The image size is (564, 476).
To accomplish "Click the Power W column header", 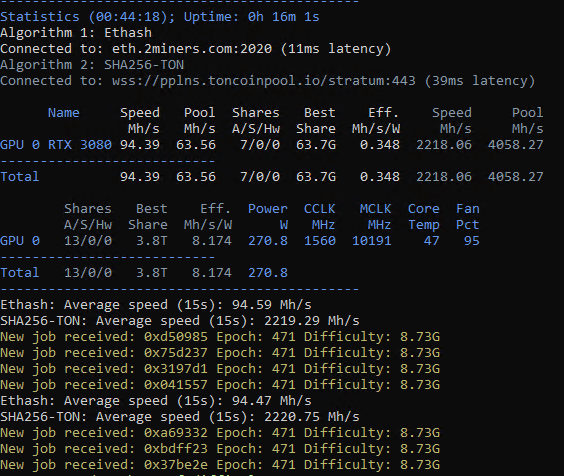I will click(x=268, y=217).
